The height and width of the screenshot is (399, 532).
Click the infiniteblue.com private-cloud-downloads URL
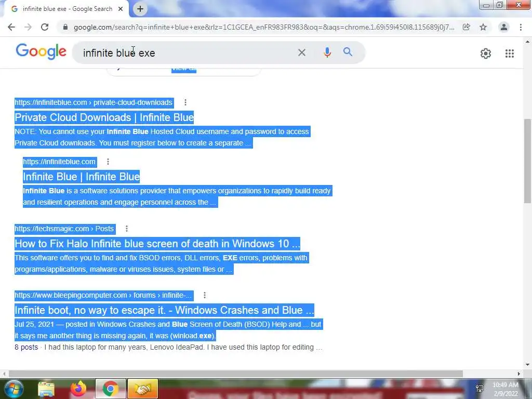94,102
